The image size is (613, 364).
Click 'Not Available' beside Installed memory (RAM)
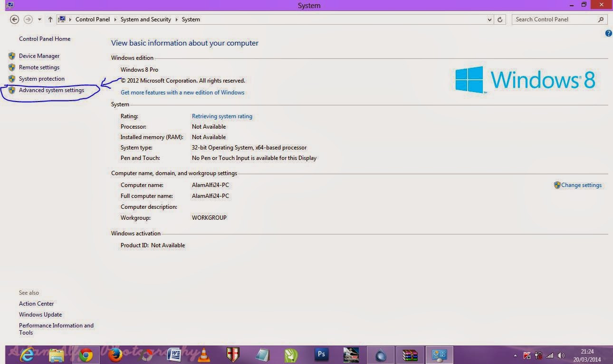tap(209, 137)
